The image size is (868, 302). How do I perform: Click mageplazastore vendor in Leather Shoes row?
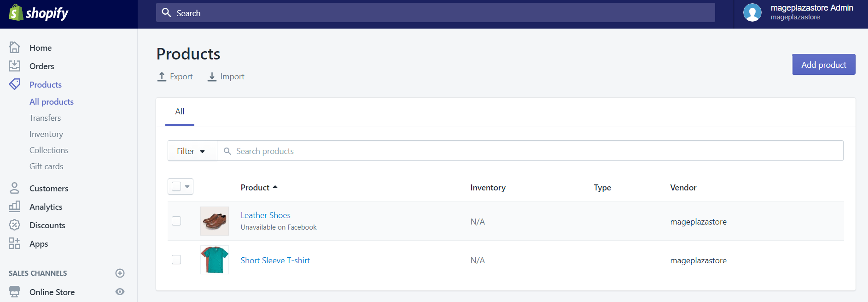pyautogui.click(x=698, y=222)
